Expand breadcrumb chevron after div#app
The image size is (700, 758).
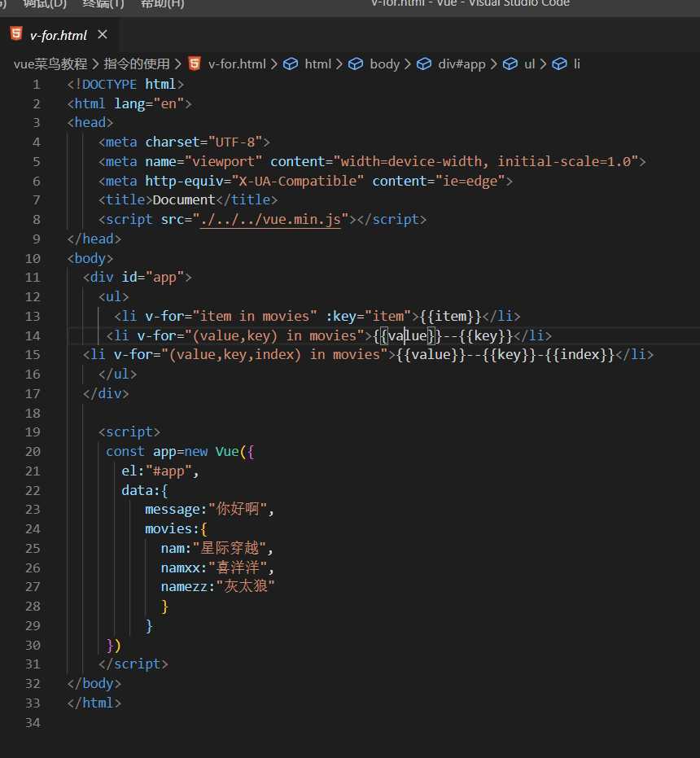pyautogui.click(x=493, y=64)
